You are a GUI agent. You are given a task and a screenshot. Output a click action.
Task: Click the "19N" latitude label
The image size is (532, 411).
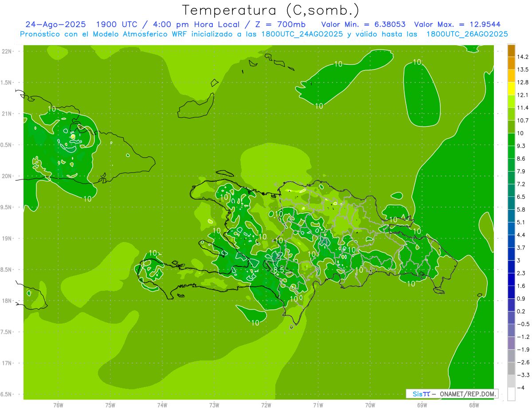pos(8,238)
